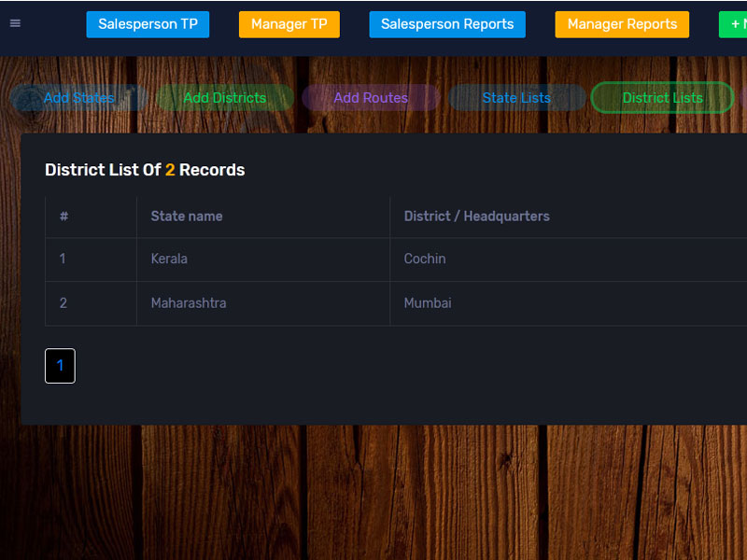
Task: Switch to the Add States tab
Action: tap(78, 98)
